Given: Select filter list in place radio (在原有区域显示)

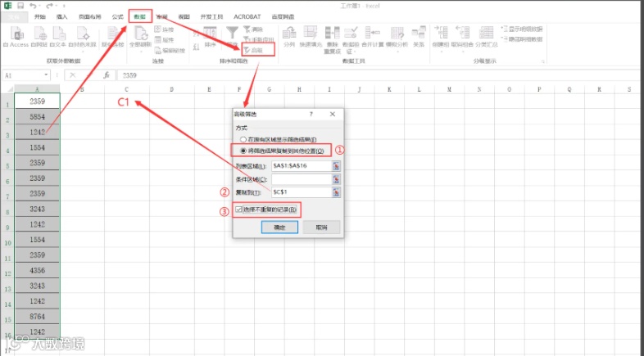Looking at the screenshot, I should [243, 139].
